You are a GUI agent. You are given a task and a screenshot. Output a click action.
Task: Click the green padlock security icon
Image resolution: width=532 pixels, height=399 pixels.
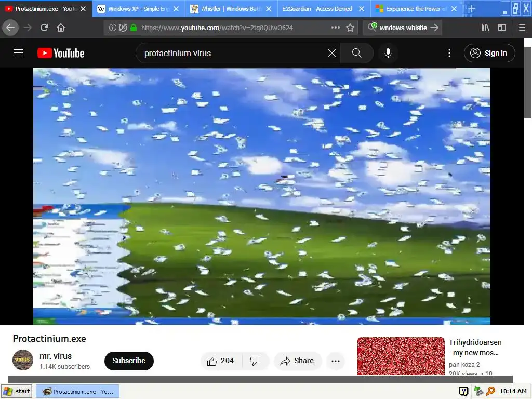click(134, 28)
